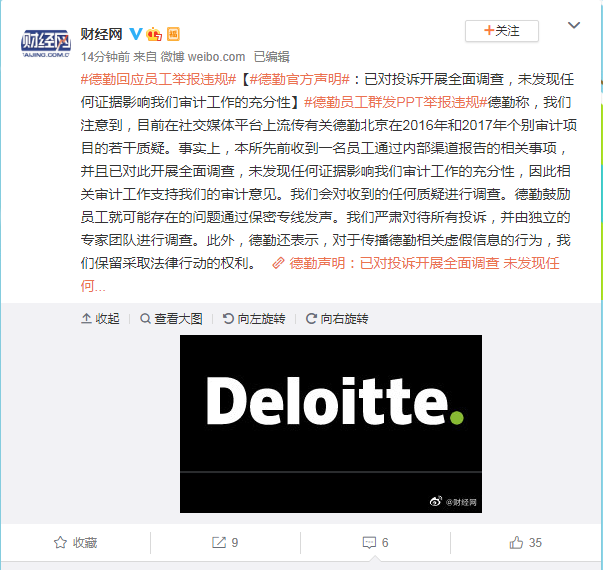Viewport: 603px width, 570px height.
Task: Expand the post options chevron menu
Action: [574, 25]
